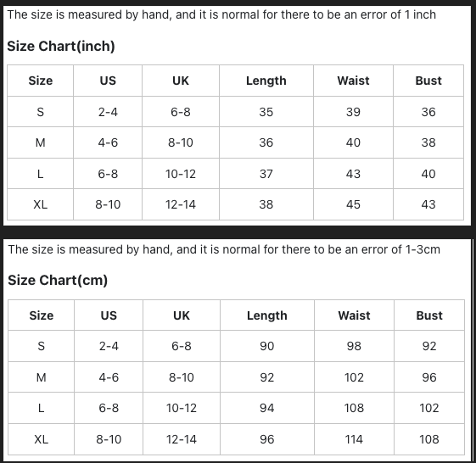This screenshot has width=476, height=463.
Task: Select the 10-12 UK cell in inch chart
Action: tap(181, 174)
